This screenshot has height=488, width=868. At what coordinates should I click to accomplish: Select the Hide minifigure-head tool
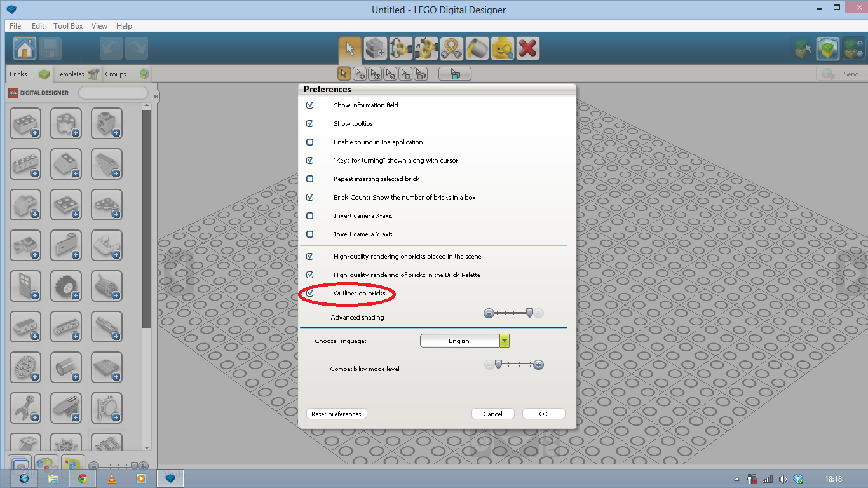[x=503, y=48]
